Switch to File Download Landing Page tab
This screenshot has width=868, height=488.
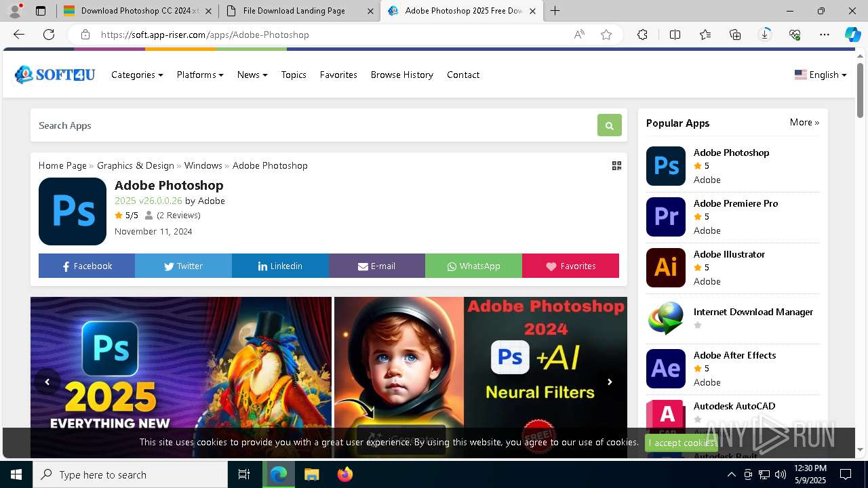point(300,11)
